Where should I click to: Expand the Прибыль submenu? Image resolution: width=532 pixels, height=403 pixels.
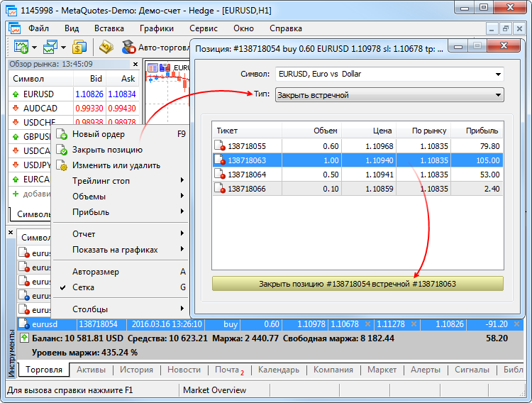[121, 212]
